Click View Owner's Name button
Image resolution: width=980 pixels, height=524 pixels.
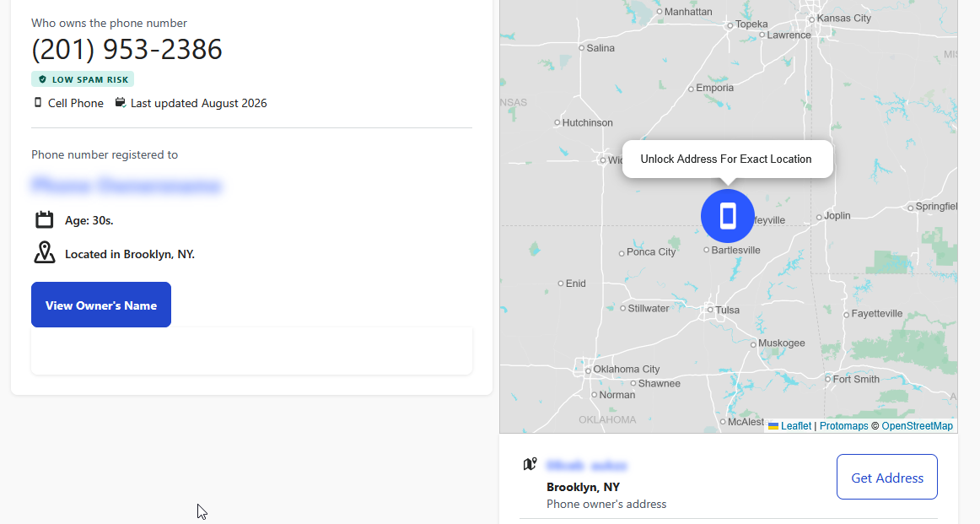click(101, 305)
